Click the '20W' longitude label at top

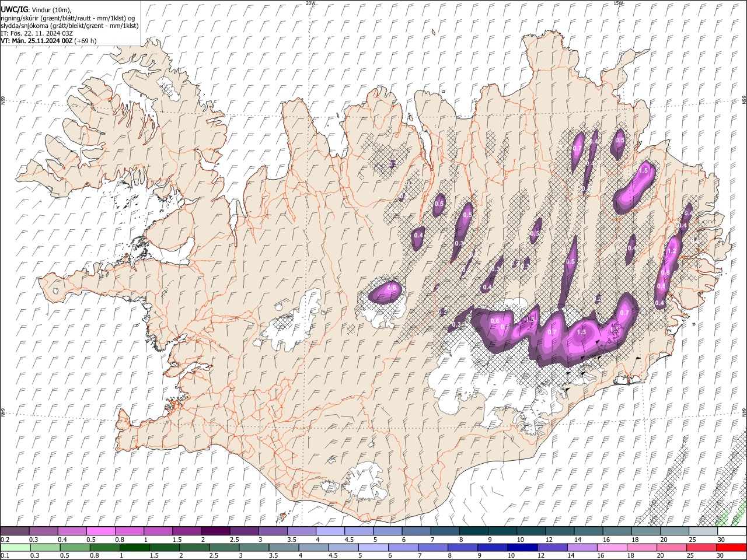(x=310, y=3)
